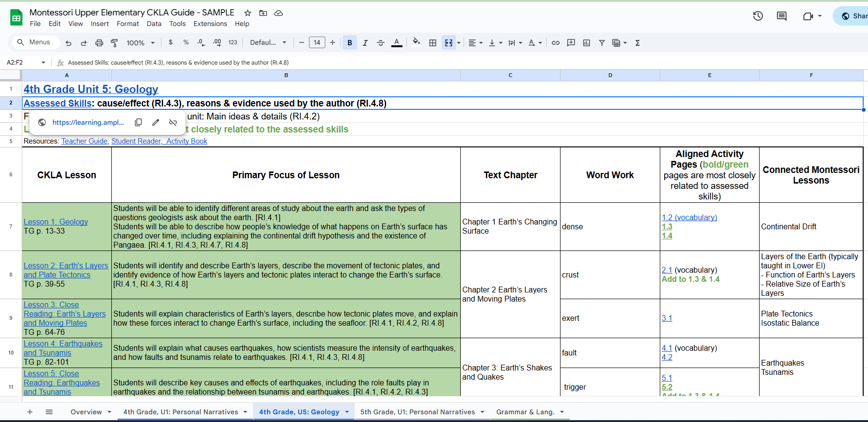The width and height of the screenshot is (868, 422).
Task: Open the Extensions menu
Action: click(210, 24)
